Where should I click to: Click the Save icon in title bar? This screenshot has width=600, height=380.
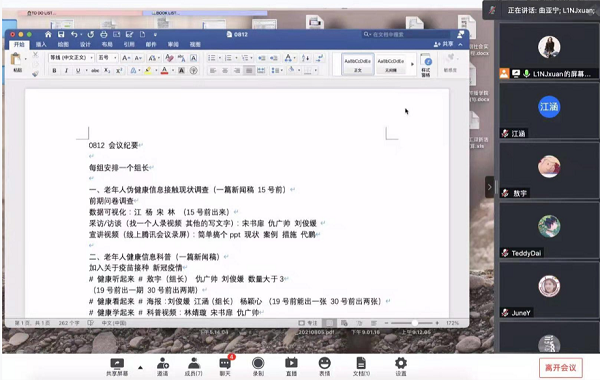pos(61,34)
